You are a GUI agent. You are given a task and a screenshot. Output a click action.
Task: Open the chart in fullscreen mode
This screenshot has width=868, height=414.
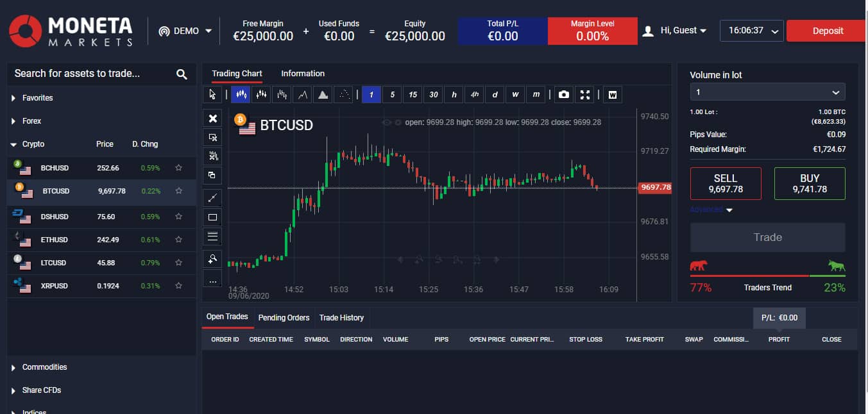pyautogui.click(x=585, y=95)
